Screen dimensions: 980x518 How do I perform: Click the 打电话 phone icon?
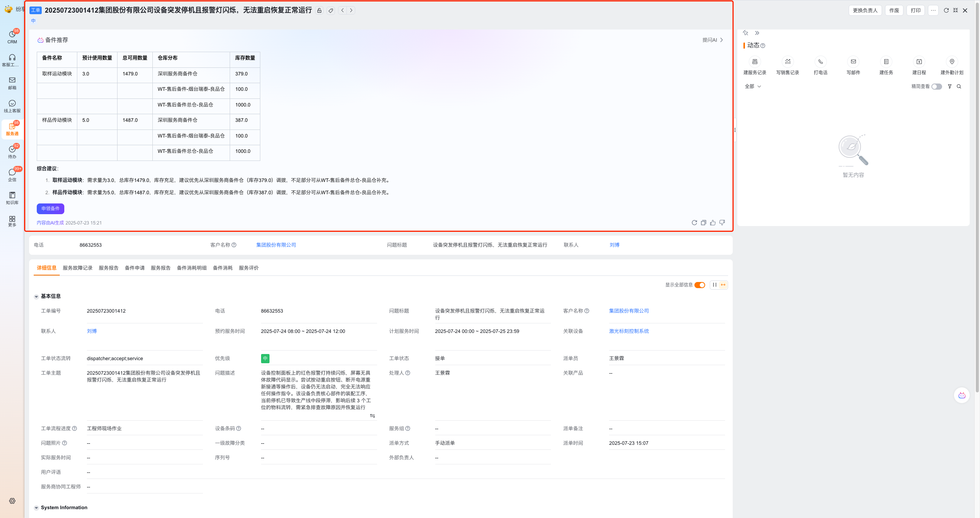[820, 62]
